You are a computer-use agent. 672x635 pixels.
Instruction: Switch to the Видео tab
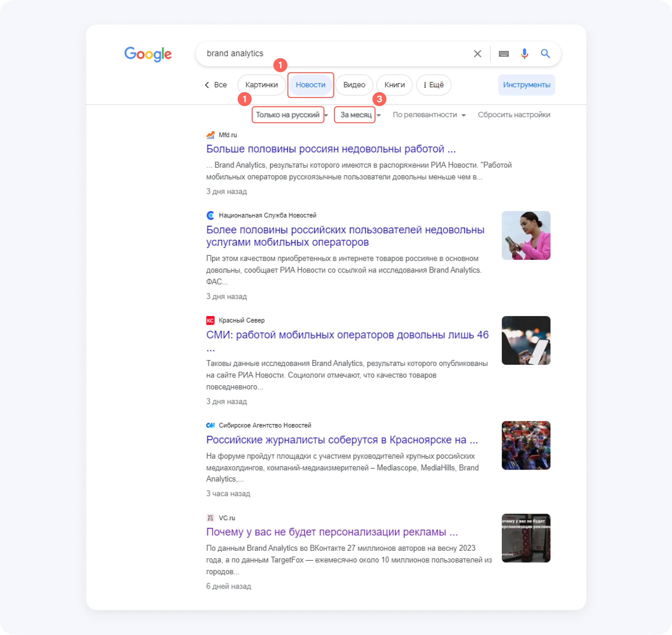(354, 85)
